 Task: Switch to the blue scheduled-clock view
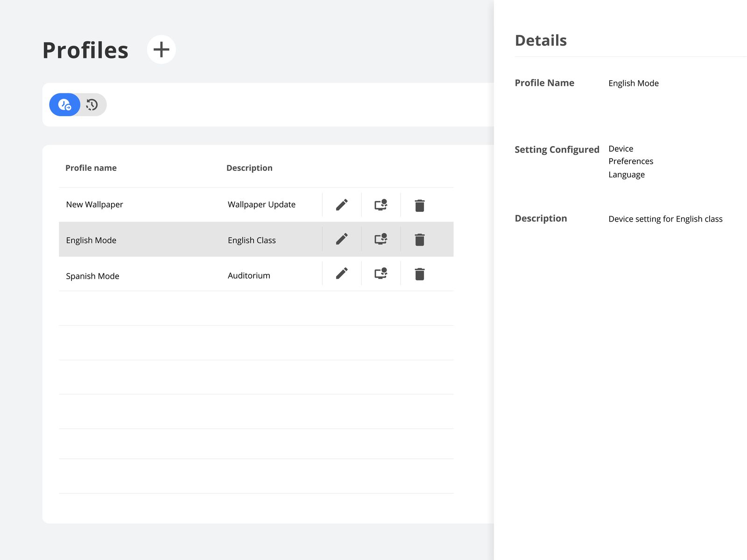pos(65,105)
